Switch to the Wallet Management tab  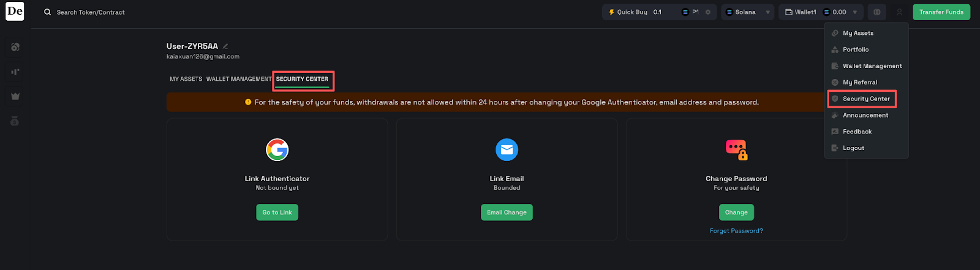coord(238,79)
